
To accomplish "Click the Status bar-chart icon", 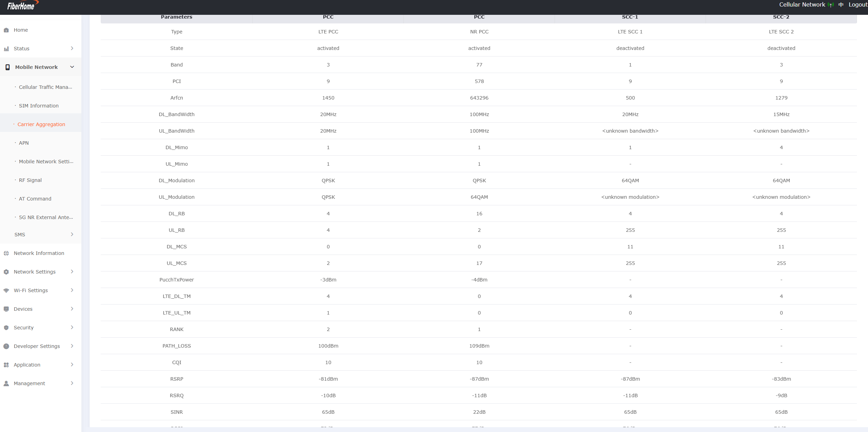I will 6,49.
